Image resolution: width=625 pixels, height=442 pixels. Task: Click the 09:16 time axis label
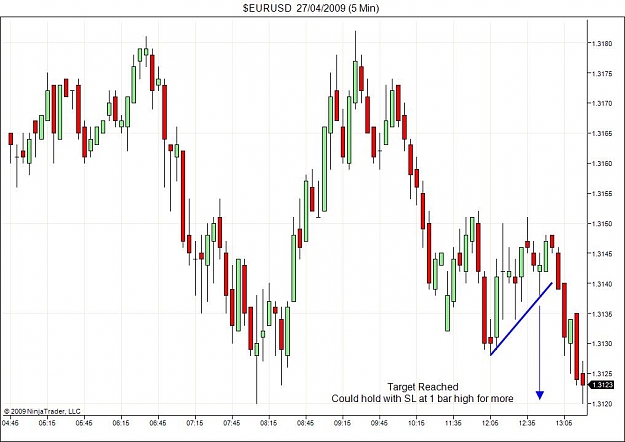click(x=342, y=423)
